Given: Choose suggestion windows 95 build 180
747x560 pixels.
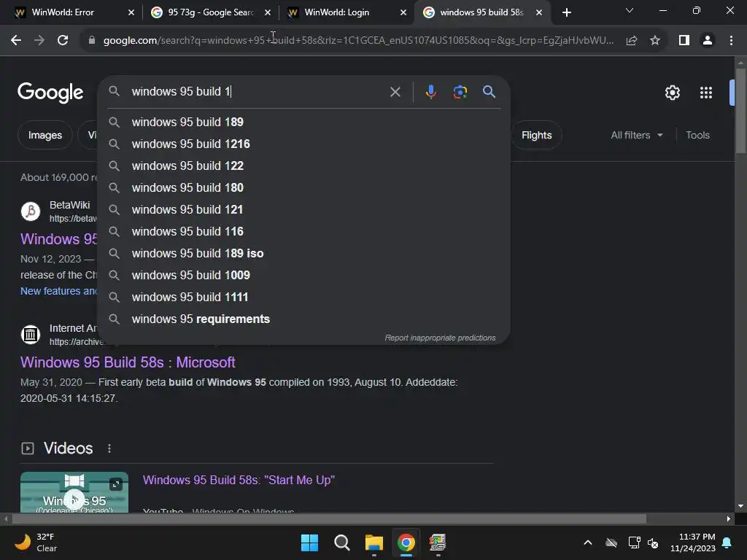Looking at the screenshot, I should (x=303, y=187).
